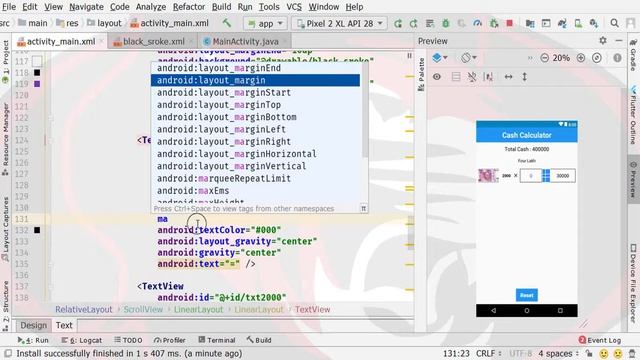Viewport: 640px width, 360px height.
Task: Open the UTF-8 encoding selector
Action: pos(520,353)
